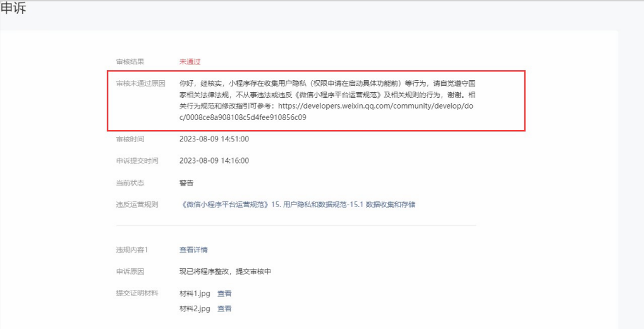
Task: Open the 查看详情 link for 违规内容1
Action: (x=193, y=250)
